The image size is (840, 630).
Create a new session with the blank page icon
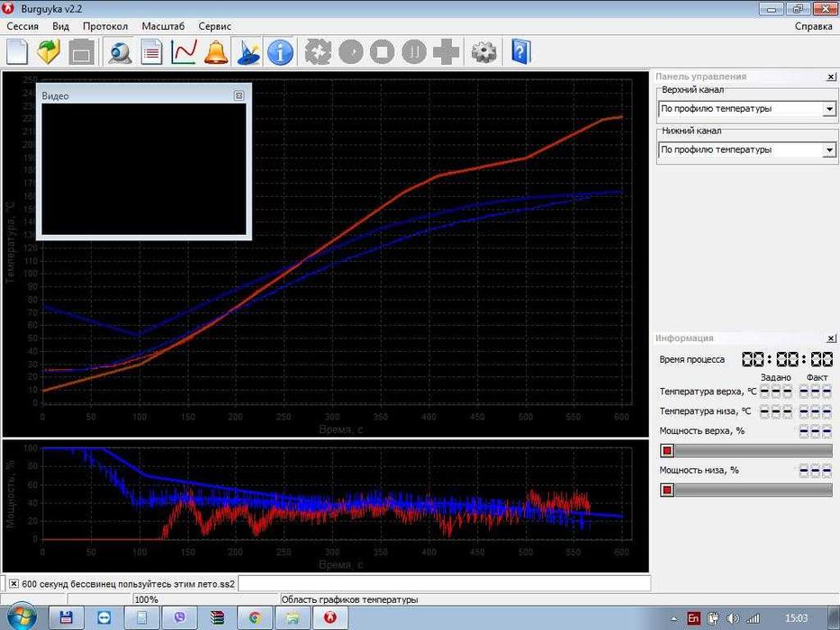pos(17,52)
